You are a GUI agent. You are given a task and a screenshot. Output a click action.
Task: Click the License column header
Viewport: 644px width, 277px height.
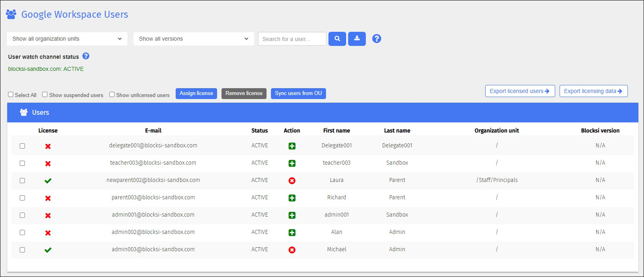click(x=48, y=130)
